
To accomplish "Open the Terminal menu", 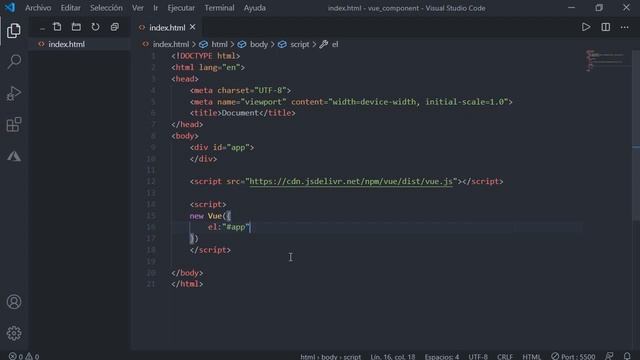I will pos(219,8).
